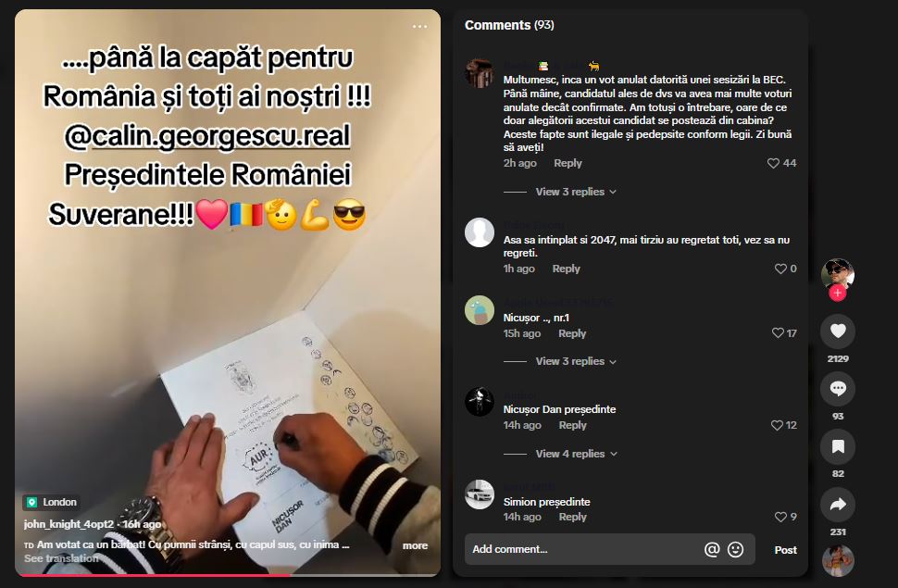
Task: Reply to the 'Simion președinte' comment
Action: (573, 517)
